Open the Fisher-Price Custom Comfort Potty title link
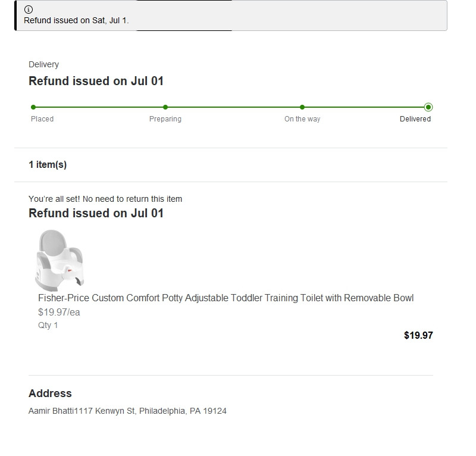The image size is (476, 456). pyautogui.click(x=226, y=298)
